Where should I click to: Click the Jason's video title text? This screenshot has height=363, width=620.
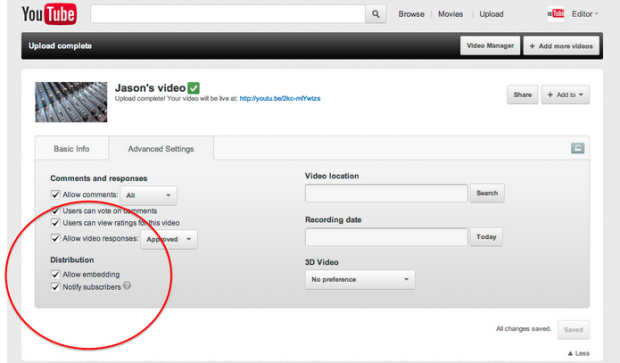pyautogui.click(x=150, y=88)
